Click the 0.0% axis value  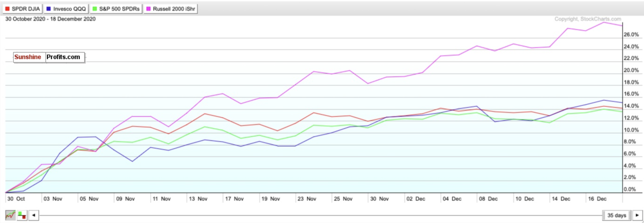pyautogui.click(x=630, y=190)
